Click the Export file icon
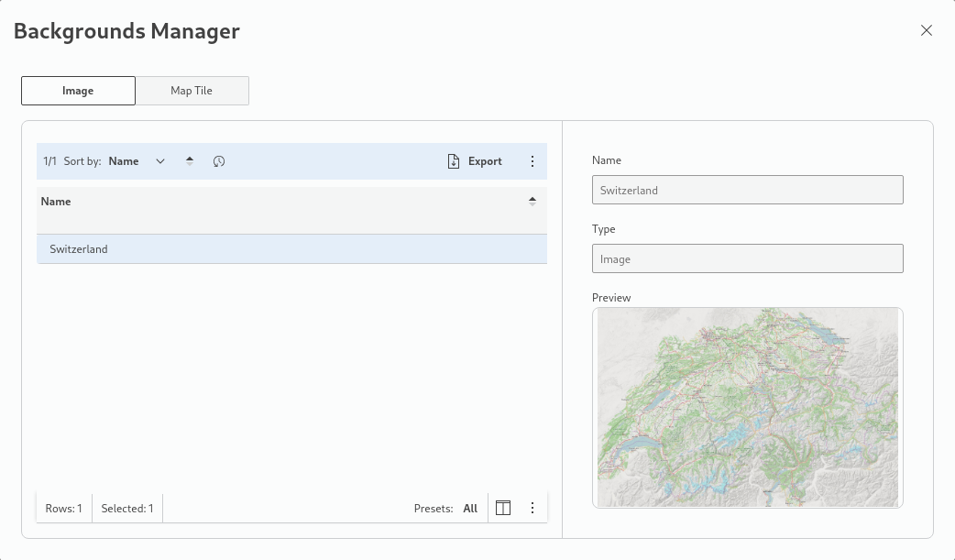 [453, 161]
